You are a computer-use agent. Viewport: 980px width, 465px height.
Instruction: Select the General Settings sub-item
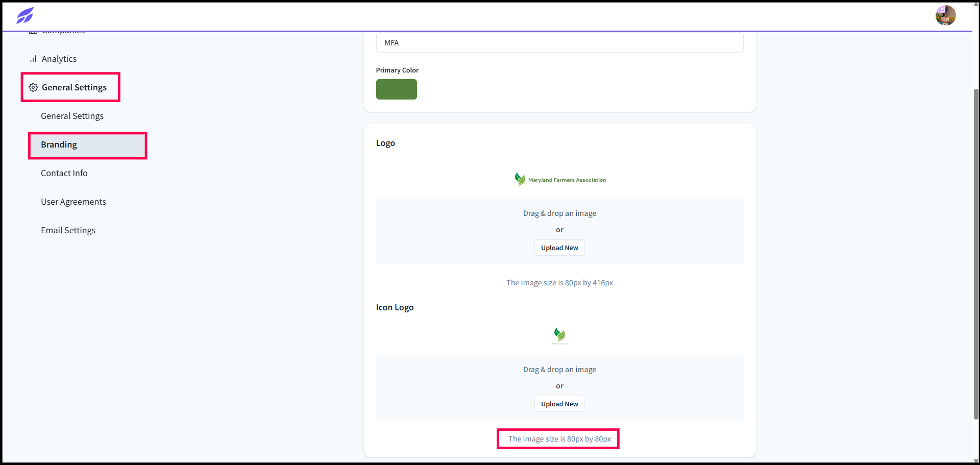click(x=72, y=116)
